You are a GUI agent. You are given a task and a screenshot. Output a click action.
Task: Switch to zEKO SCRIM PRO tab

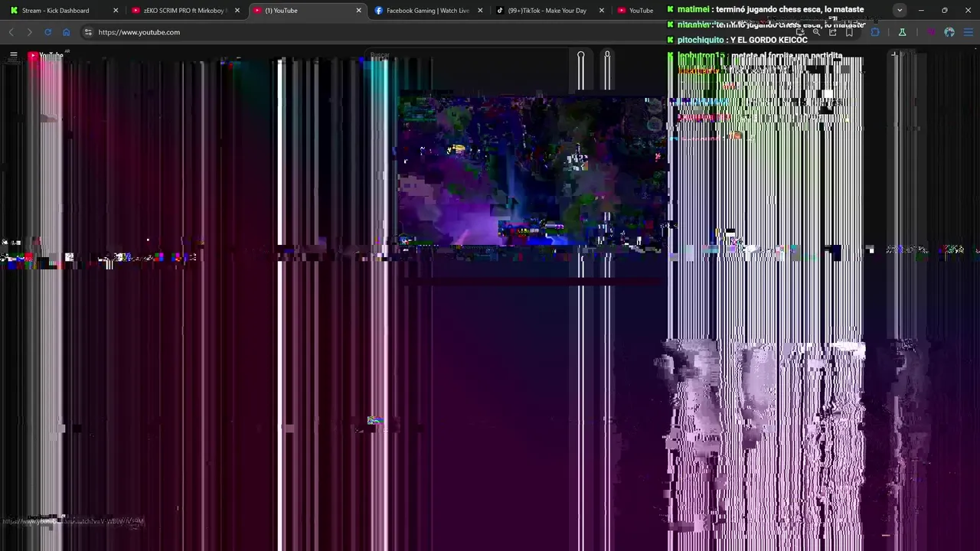click(x=186, y=11)
